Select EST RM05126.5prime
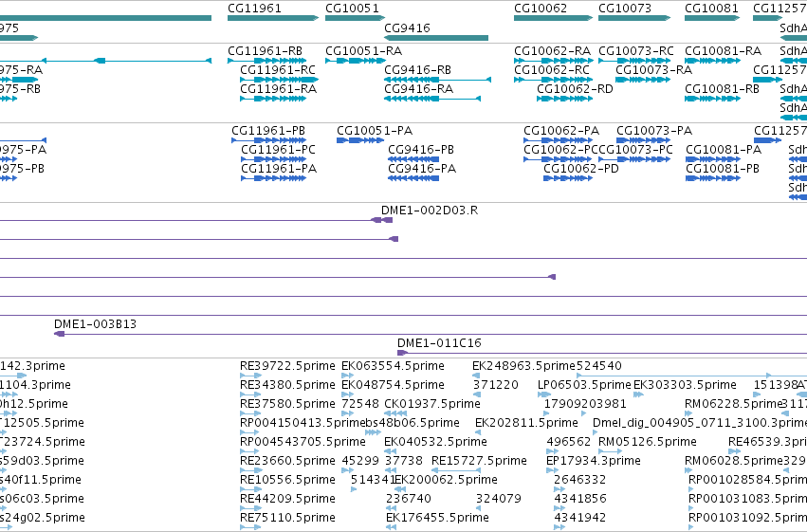 [x=648, y=442]
